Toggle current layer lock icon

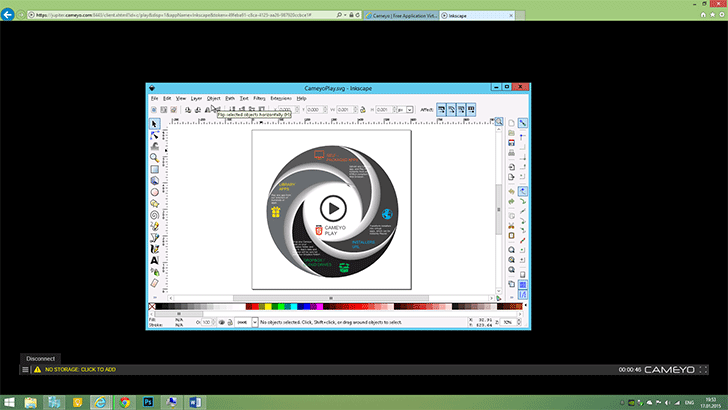pos(230,322)
